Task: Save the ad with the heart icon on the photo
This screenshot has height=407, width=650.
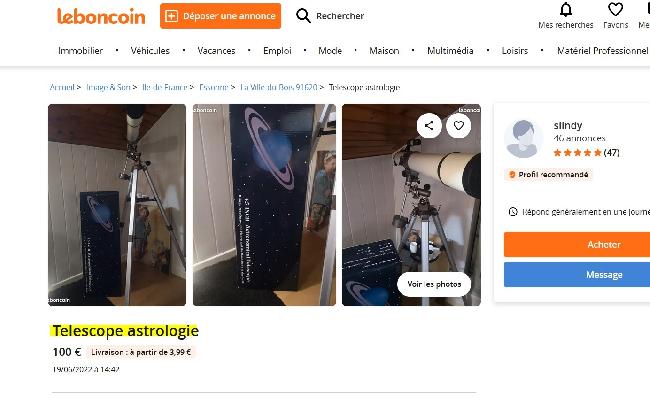Action: pos(458,125)
